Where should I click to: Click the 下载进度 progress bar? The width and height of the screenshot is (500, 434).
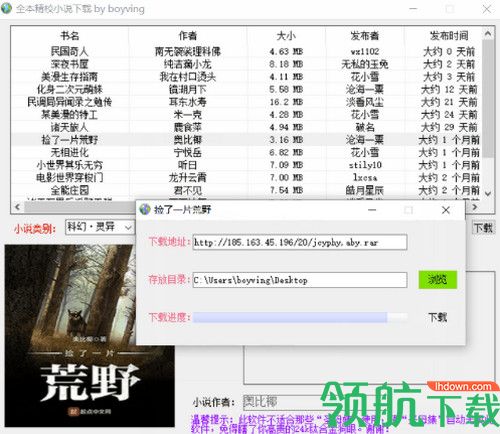[x=300, y=317]
